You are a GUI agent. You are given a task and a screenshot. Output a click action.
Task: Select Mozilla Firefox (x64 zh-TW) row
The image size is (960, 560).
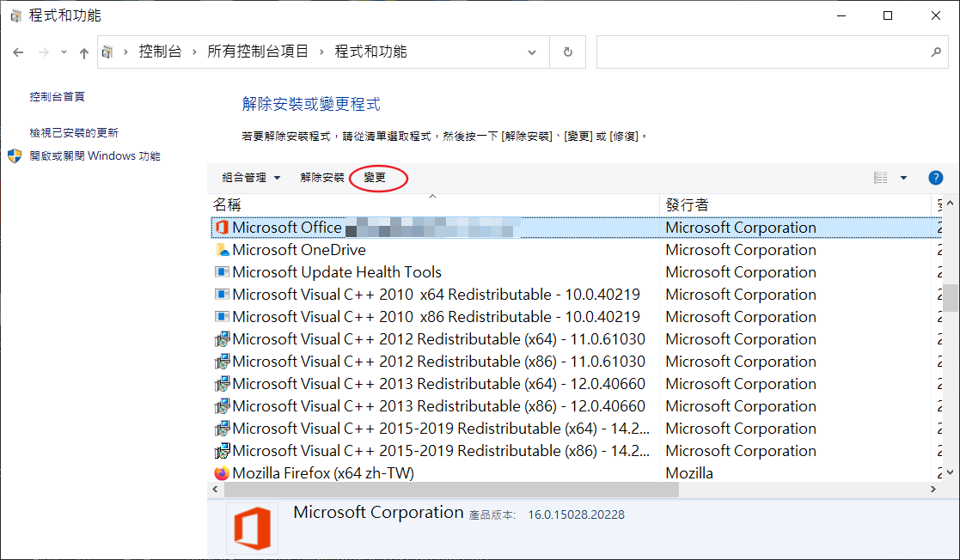click(x=576, y=473)
